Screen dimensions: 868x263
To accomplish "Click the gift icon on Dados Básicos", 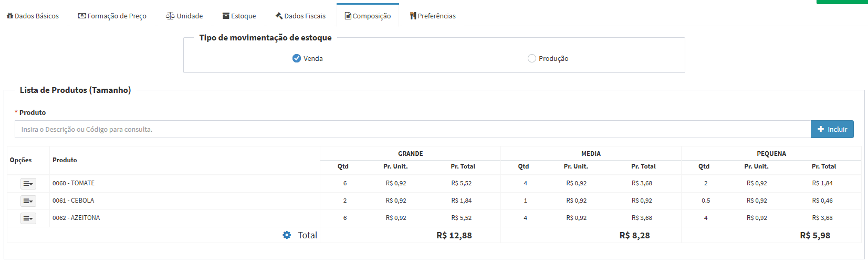I will point(10,16).
